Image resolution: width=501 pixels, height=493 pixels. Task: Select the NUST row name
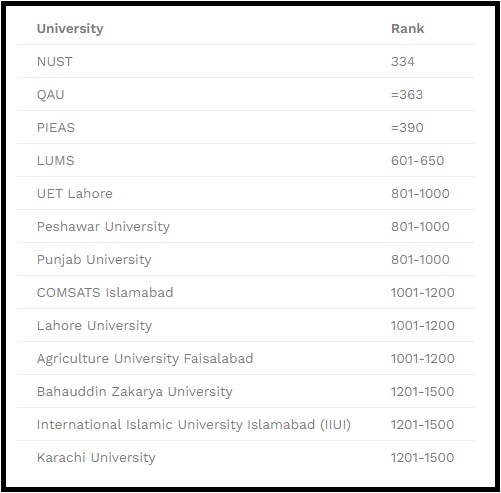[x=55, y=62]
